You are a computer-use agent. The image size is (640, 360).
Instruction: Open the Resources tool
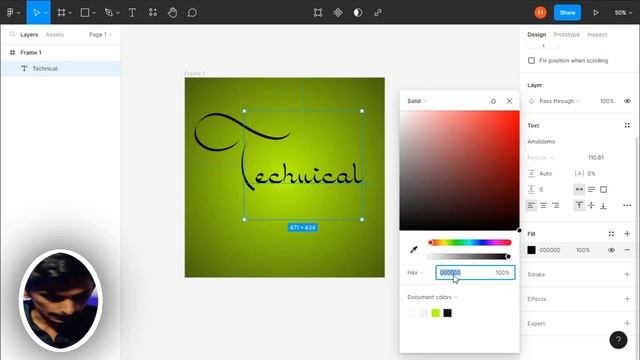click(153, 13)
